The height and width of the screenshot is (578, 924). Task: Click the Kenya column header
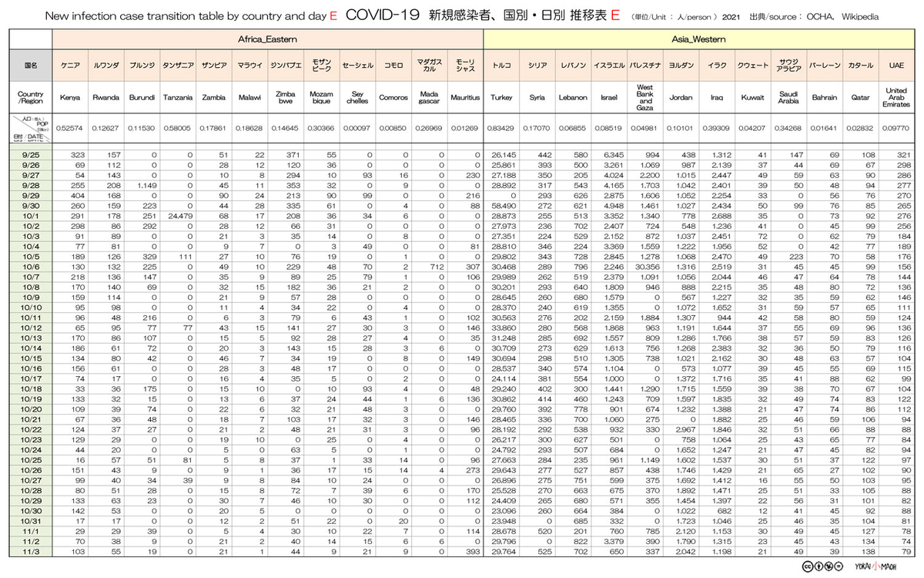point(70,98)
